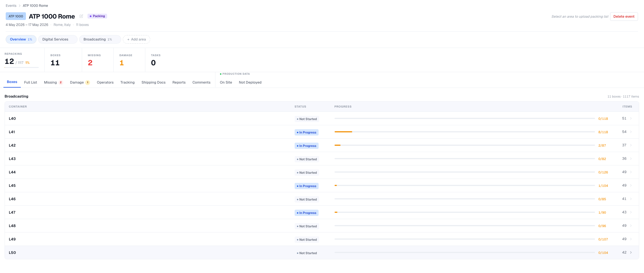Click the Add area button
The image size is (644, 273).
[136, 39]
